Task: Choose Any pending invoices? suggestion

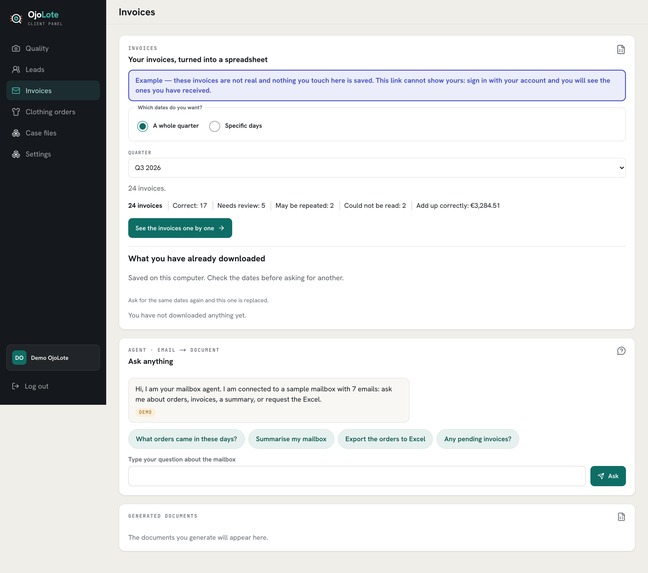Action: (477, 439)
